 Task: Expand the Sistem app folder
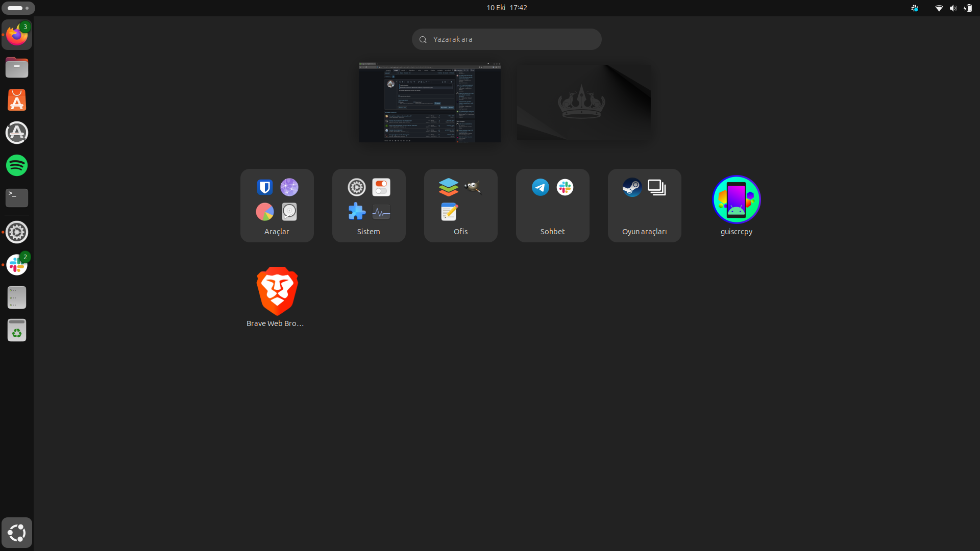(369, 205)
